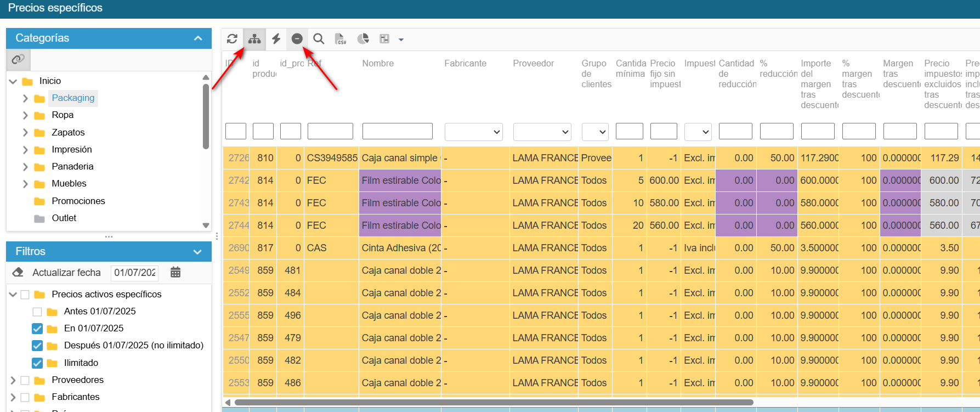Click the grid's horizontal scrollbar
This screenshot has width=980, height=412.
pos(494,402)
